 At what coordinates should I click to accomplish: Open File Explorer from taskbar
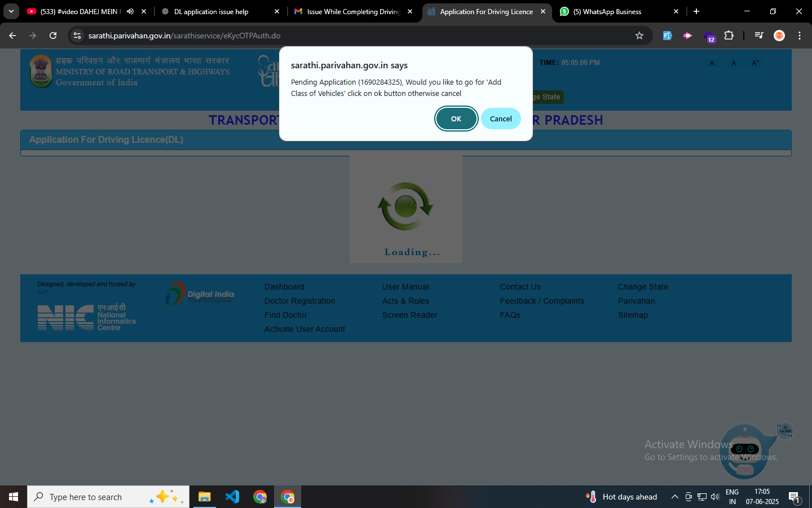pyautogui.click(x=204, y=497)
